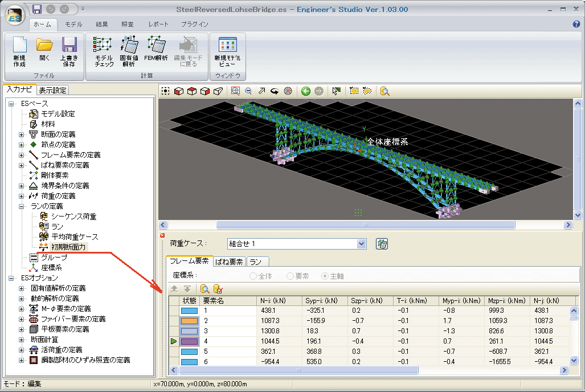Image resolution: width=585 pixels, height=392 pixels.
Task: Run the モデルチェック model check
Action: [104, 51]
